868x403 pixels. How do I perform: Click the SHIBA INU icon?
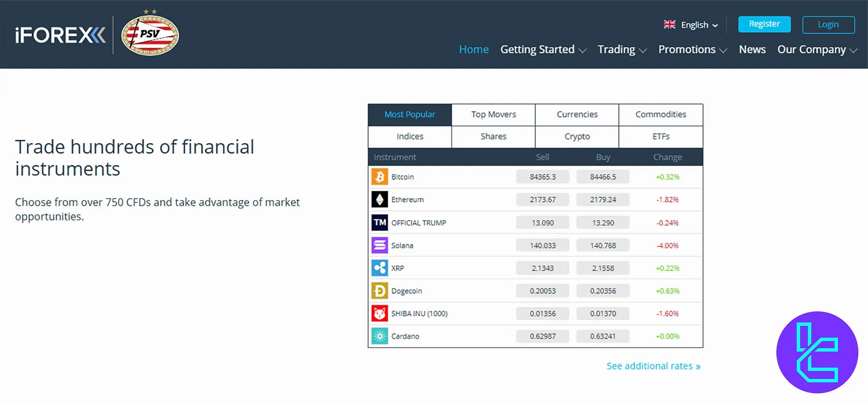pyautogui.click(x=380, y=313)
